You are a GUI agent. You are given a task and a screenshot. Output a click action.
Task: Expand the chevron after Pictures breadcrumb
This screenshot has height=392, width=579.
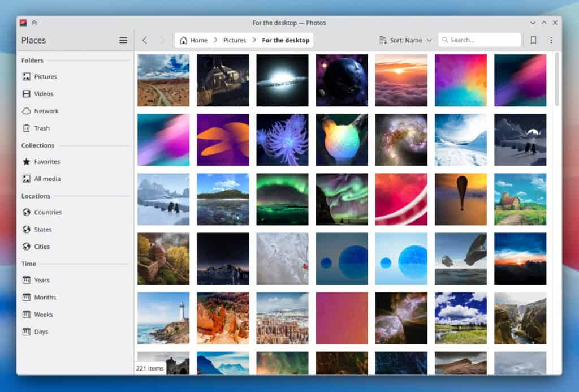(254, 40)
